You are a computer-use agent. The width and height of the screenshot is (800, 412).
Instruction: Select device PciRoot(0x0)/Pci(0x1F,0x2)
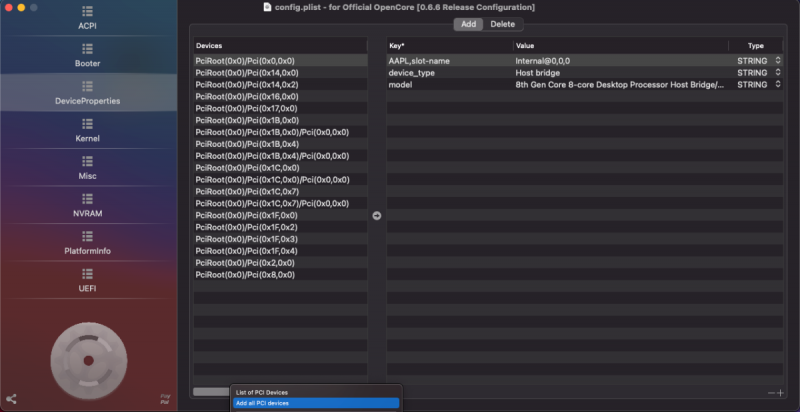pos(280,227)
